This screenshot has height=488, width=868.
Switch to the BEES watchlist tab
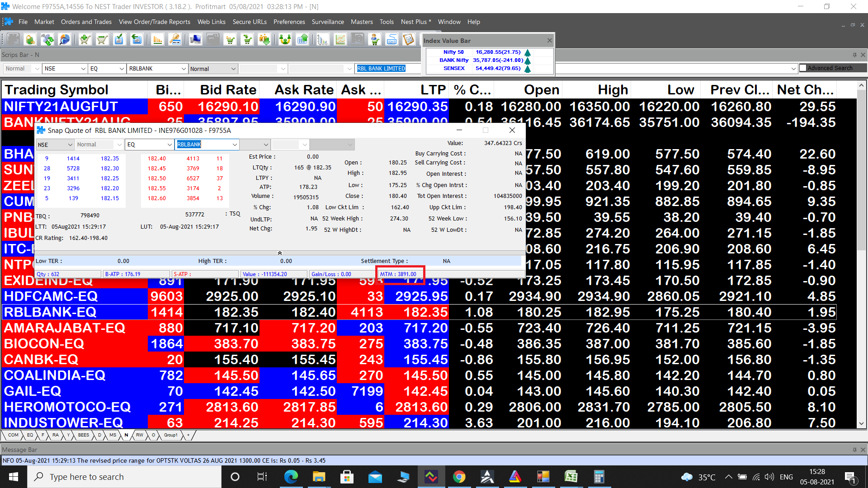pyautogui.click(x=84, y=435)
